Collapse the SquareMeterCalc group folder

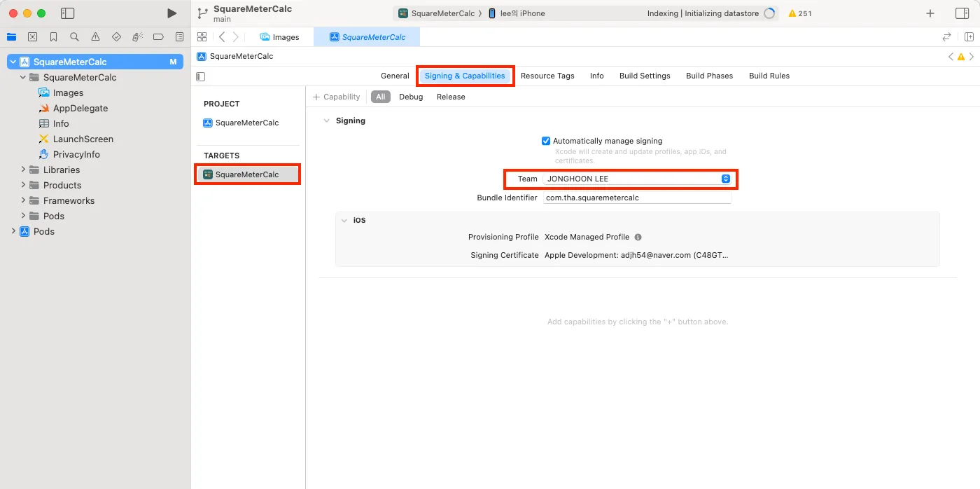pyautogui.click(x=23, y=77)
